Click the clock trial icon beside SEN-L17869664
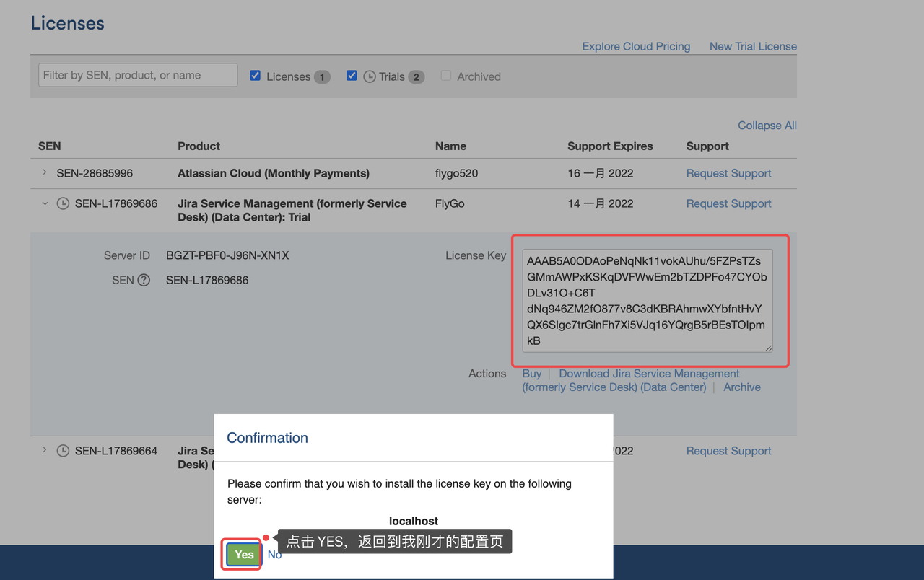This screenshot has height=580, width=924. (x=64, y=451)
